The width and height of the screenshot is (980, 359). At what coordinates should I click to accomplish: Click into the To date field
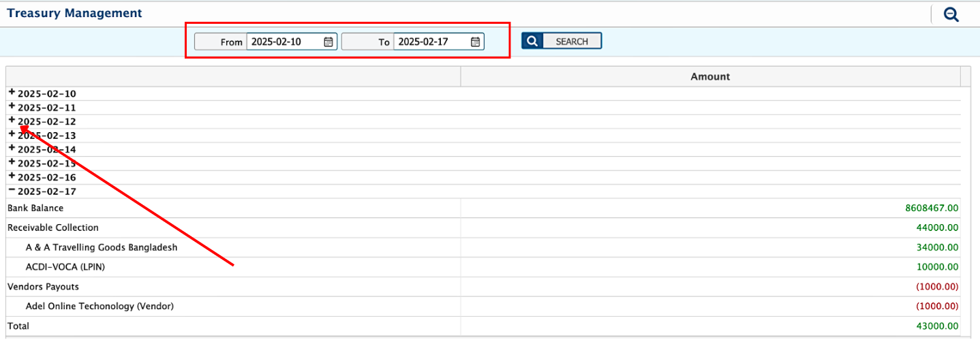click(x=430, y=42)
